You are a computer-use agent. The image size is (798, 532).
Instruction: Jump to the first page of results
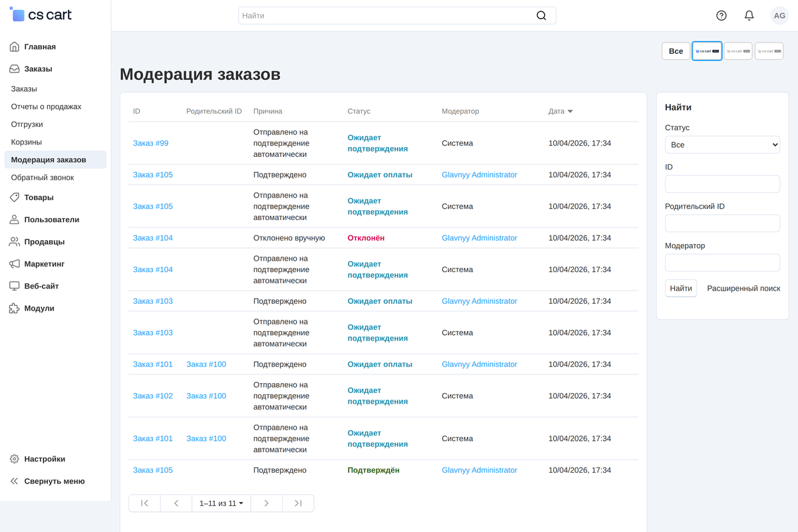click(x=144, y=503)
